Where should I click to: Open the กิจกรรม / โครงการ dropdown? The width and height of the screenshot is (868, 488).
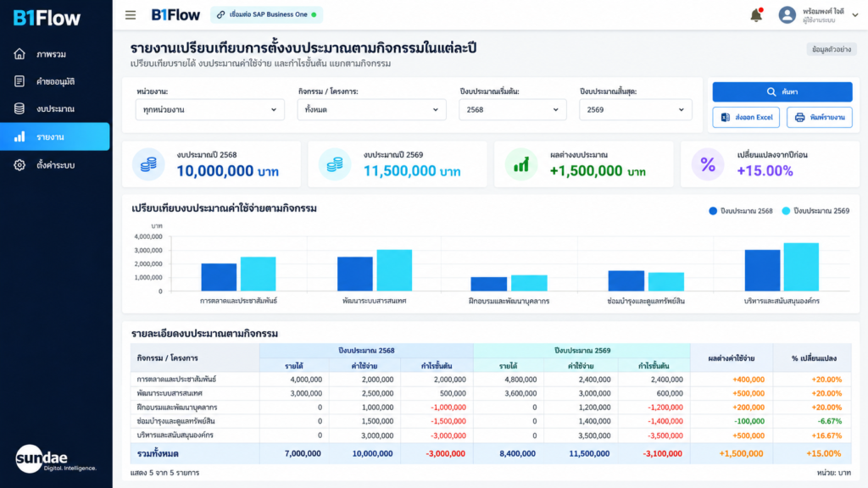coord(371,109)
